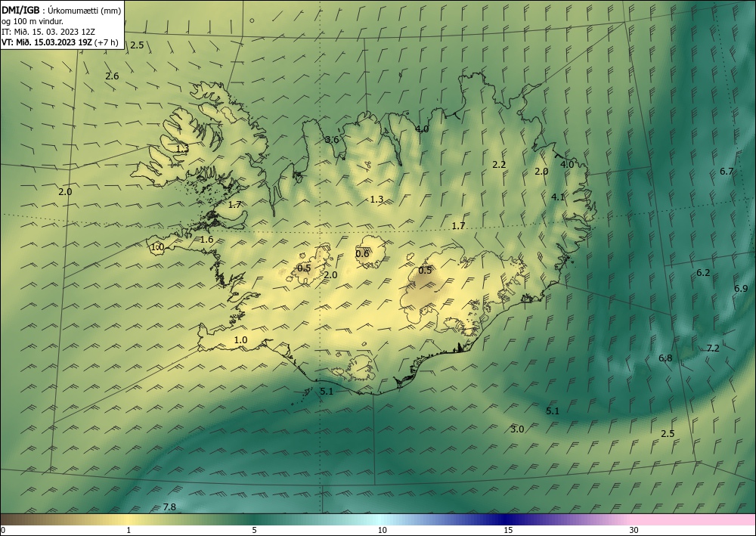Viewport: 756px width, 536px height.
Task: Click the 4.1 value on the map
Action: click(x=558, y=197)
